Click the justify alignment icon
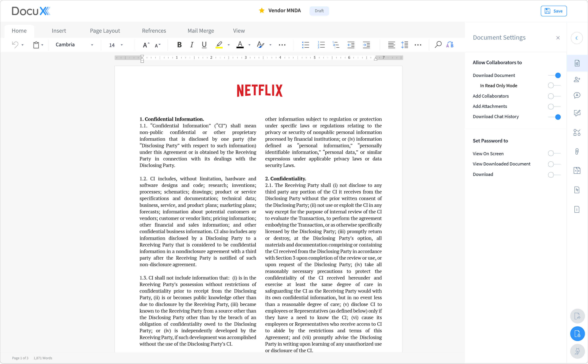588x364 pixels. pyautogui.click(x=392, y=45)
